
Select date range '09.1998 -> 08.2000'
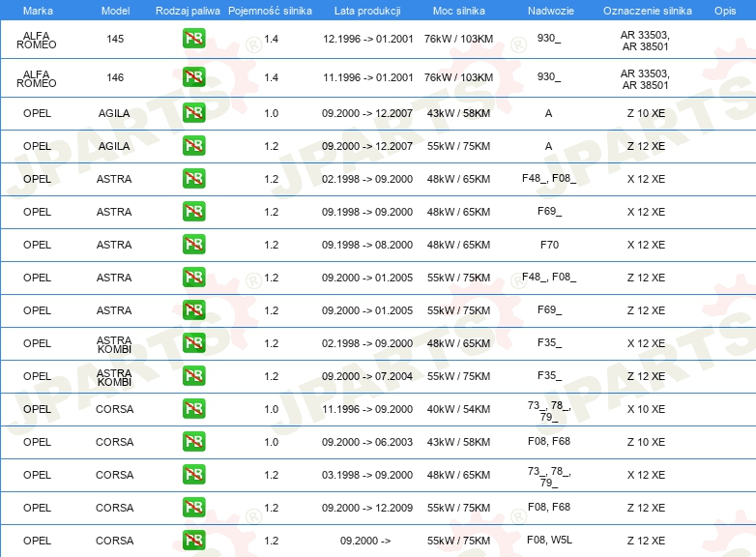pyautogui.click(x=367, y=245)
